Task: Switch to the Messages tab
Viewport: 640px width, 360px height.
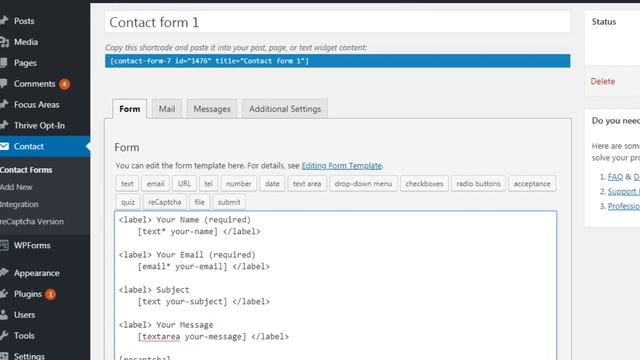Action: (x=212, y=109)
